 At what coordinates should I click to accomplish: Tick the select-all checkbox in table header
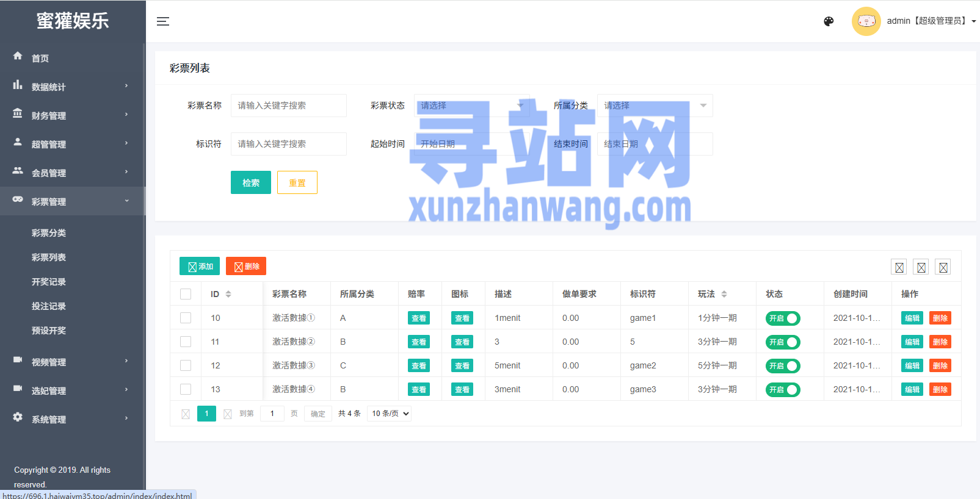pos(186,294)
